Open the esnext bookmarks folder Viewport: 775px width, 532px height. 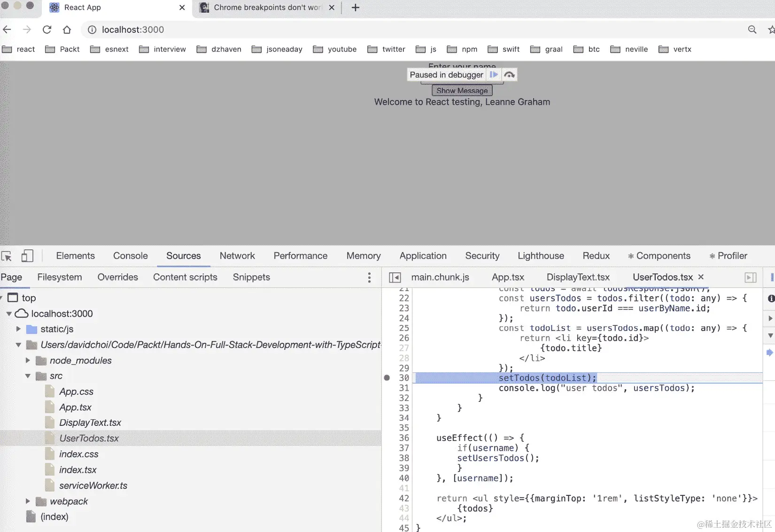point(109,49)
